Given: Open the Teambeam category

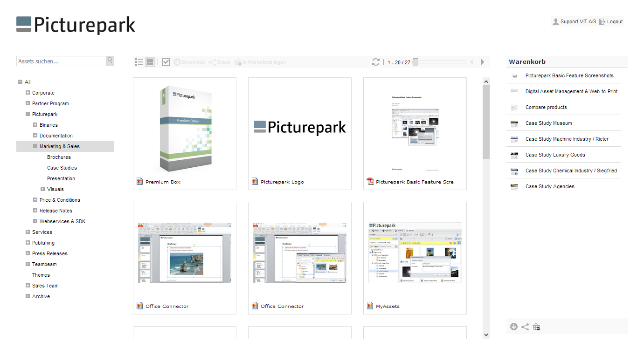Looking at the screenshot, I should (44, 264).
